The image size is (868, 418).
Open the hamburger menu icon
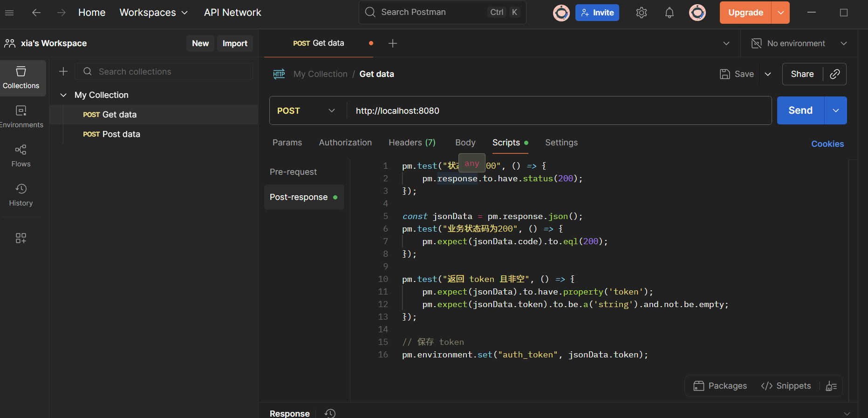9,13
